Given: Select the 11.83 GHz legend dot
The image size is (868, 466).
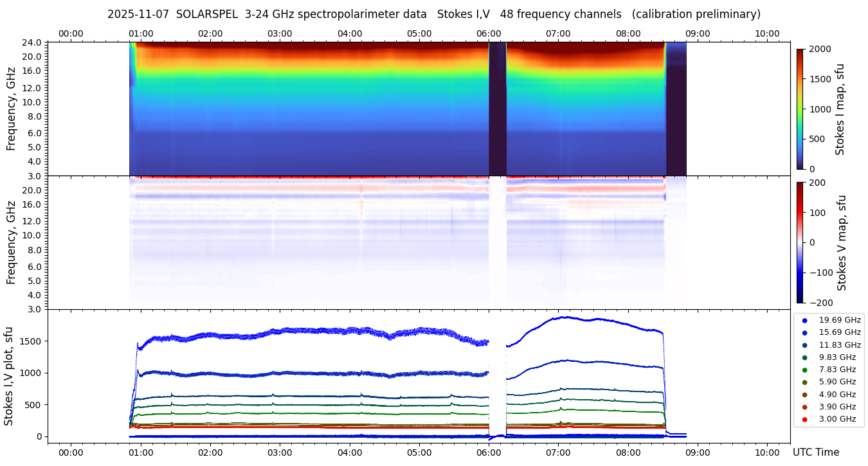Looking at the screenshot, I should 804,345.
